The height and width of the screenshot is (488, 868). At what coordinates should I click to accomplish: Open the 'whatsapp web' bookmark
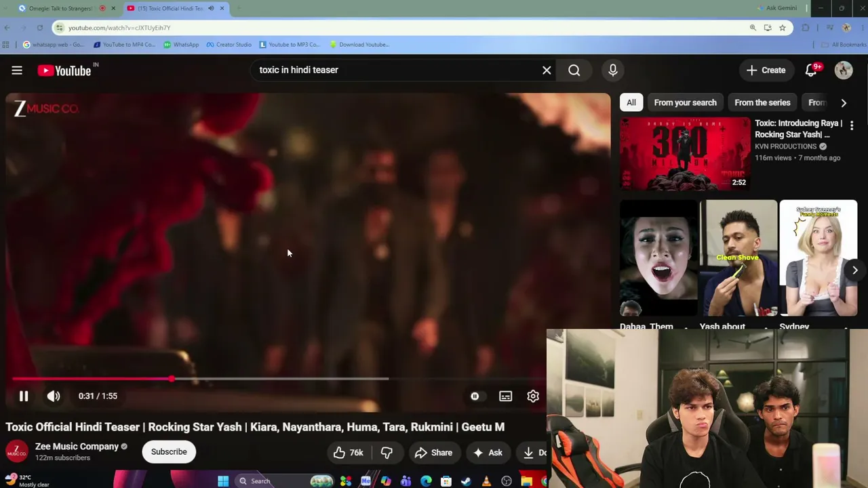pyautogui.click(x=54, y=45)
